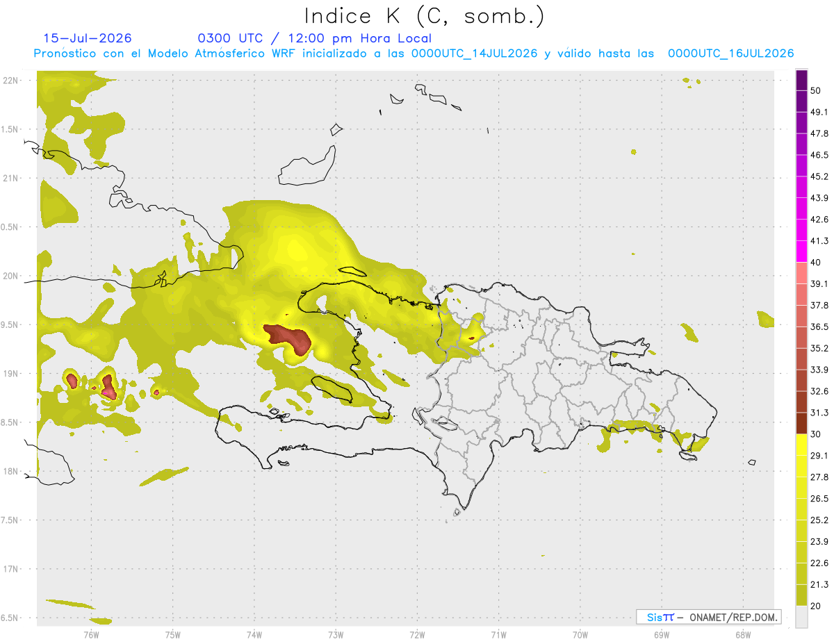Click the colorbar value "25.2"

819,520
